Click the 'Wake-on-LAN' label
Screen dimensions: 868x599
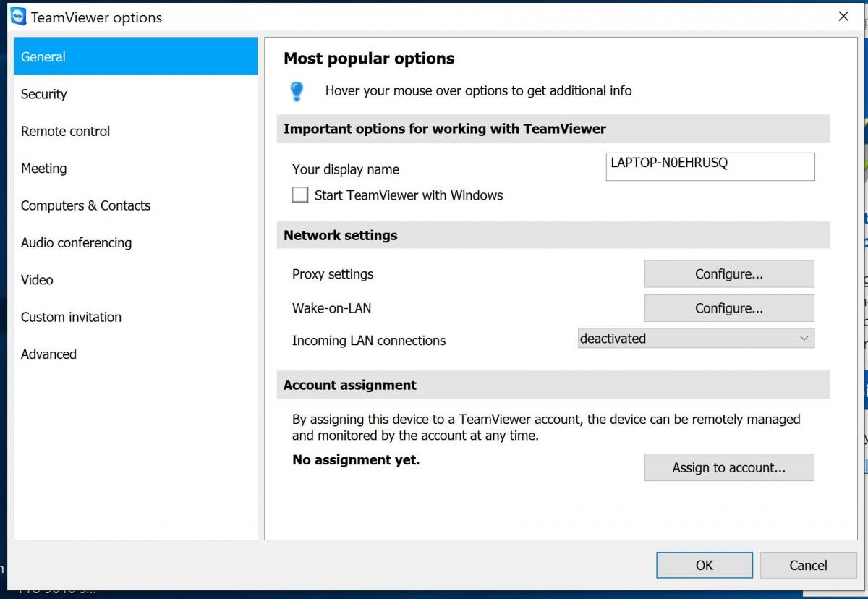click(x=331, y=308)
